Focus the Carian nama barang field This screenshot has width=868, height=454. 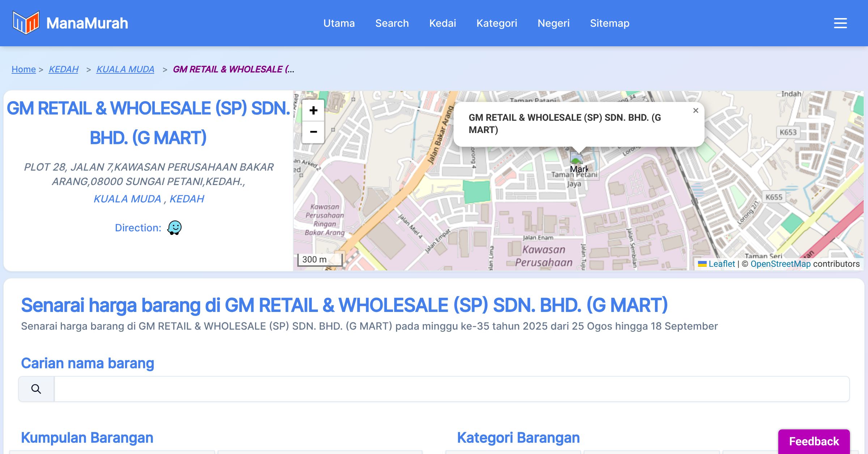click(451, 389)
